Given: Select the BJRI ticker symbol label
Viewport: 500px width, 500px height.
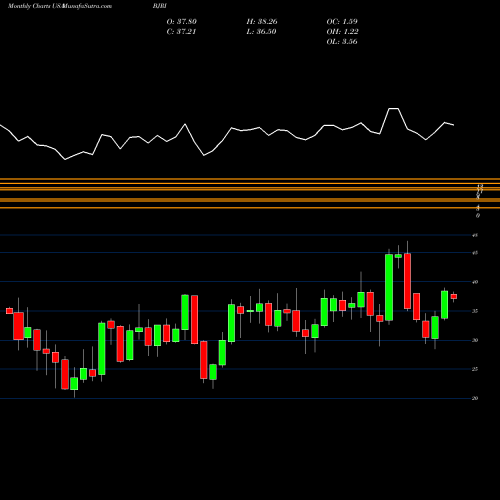Looking at the screenshot, I should 159,6.
